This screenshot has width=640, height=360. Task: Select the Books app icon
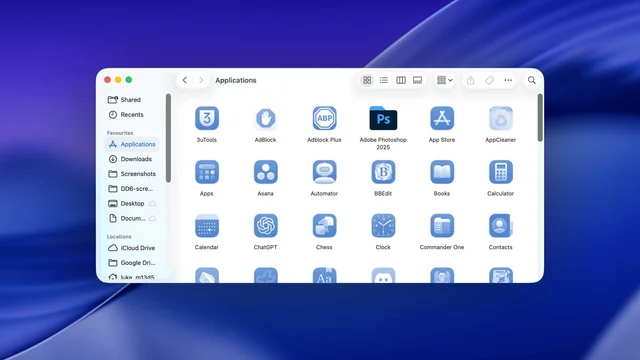pos(442,172)
